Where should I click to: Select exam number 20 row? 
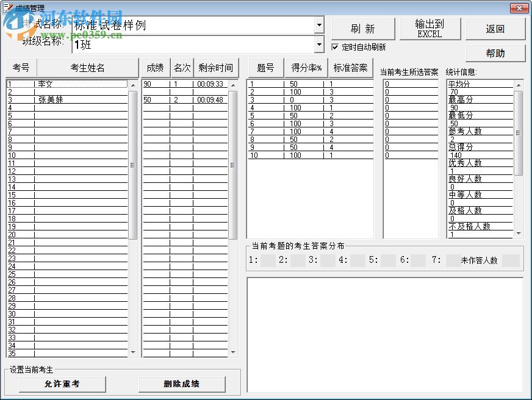(x=67, y=235)
